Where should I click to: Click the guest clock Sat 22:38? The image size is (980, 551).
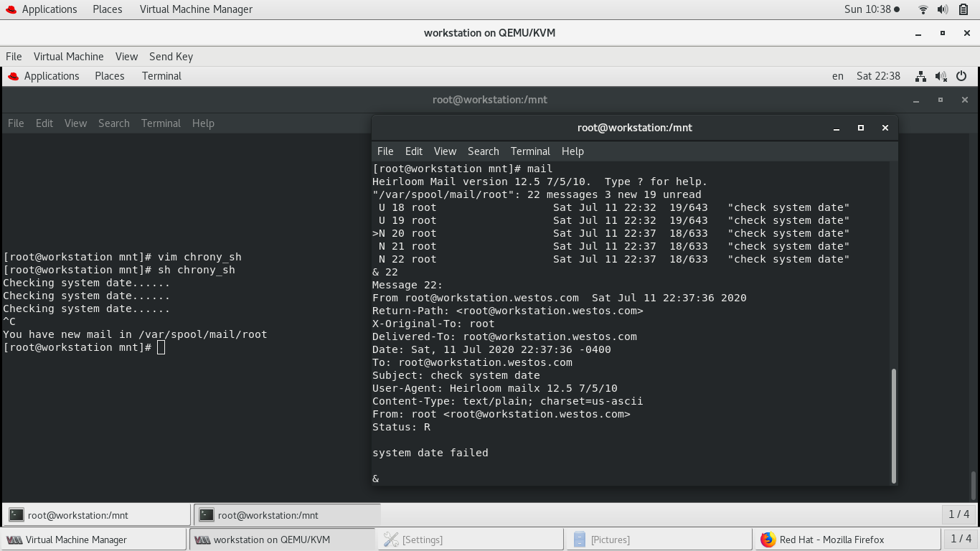[x=878, y=76]
